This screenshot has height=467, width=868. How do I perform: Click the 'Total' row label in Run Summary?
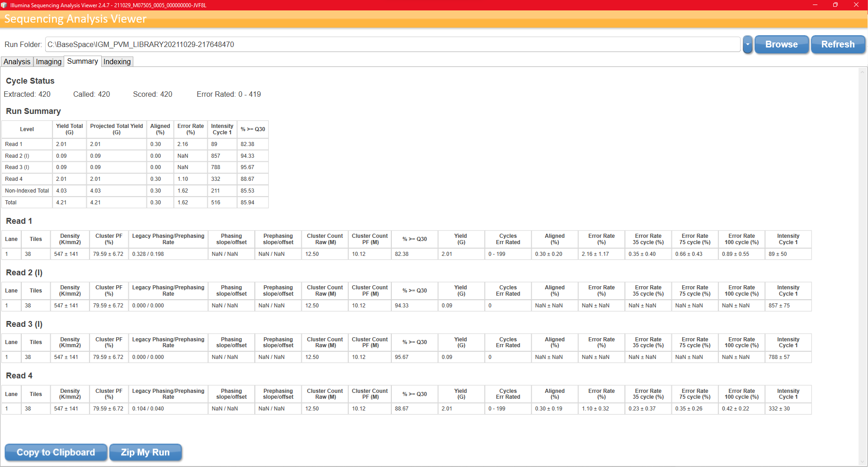coord(11,203)
